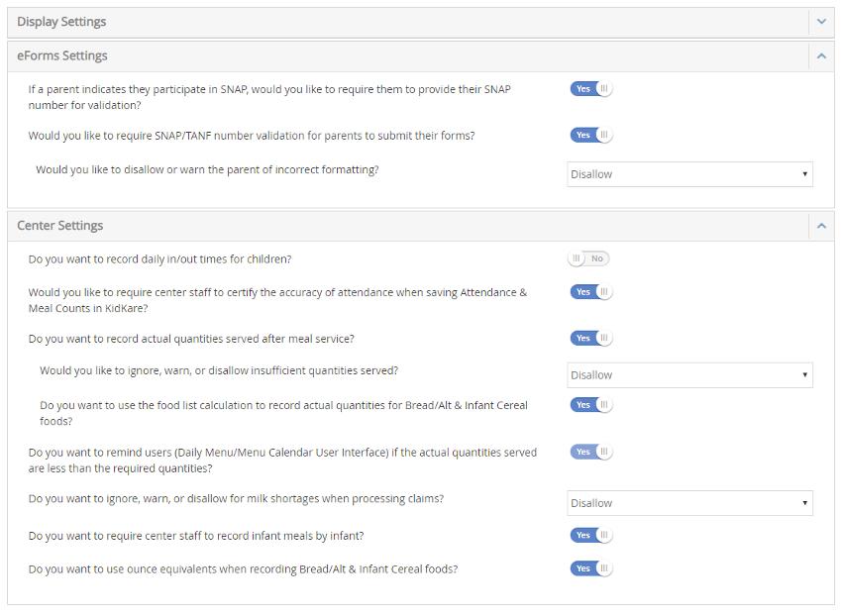Image resolution: width=842 pixels, height=616 pixels.
Task: Switch off ounce equivalents toggle
Action: [591, 568]
